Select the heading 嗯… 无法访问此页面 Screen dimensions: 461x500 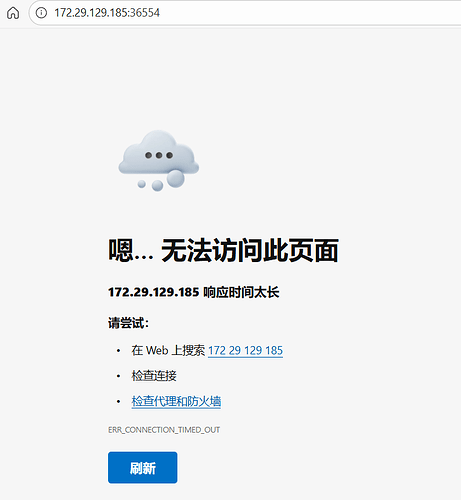223,250
